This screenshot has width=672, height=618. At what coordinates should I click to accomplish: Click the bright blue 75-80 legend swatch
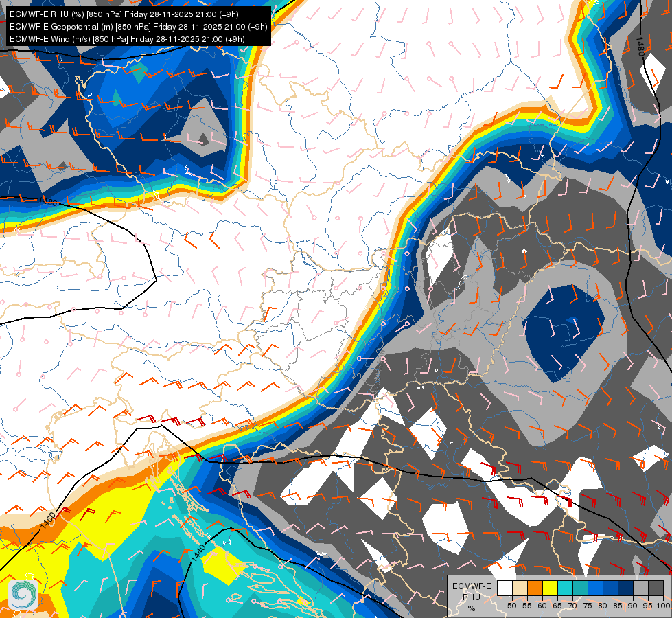596,588
